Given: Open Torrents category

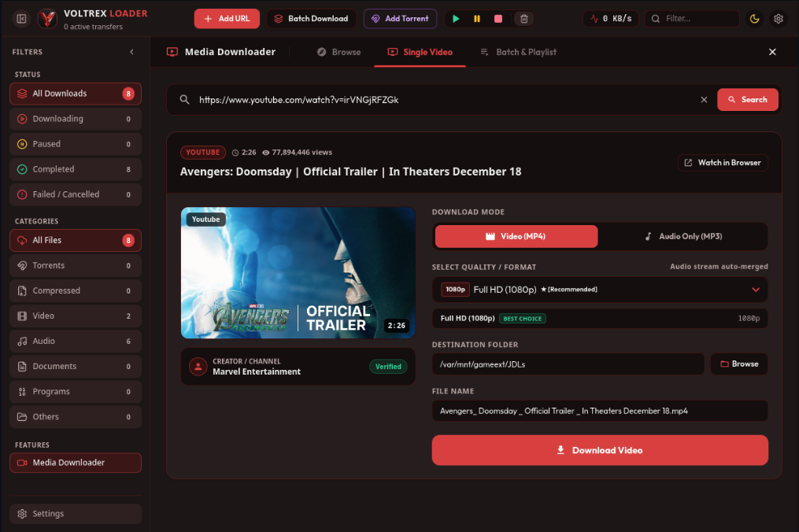Looking at the screenshot, I should (76, 265).
